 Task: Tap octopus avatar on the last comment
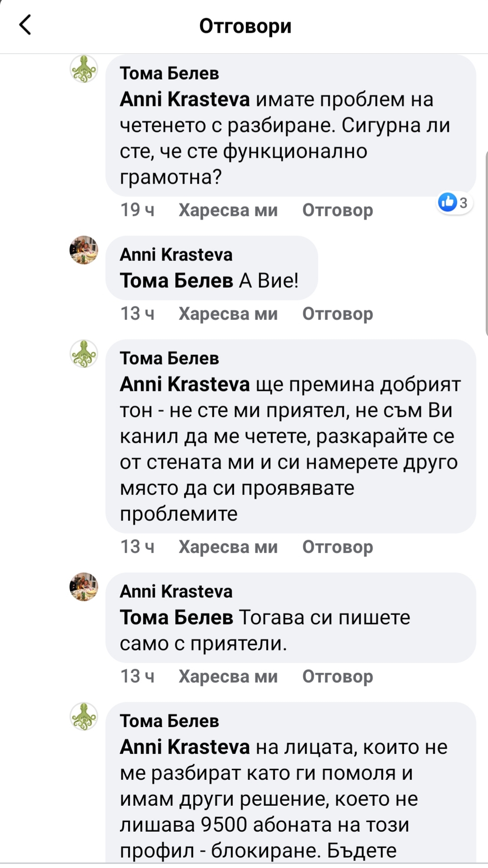(84, 717)
